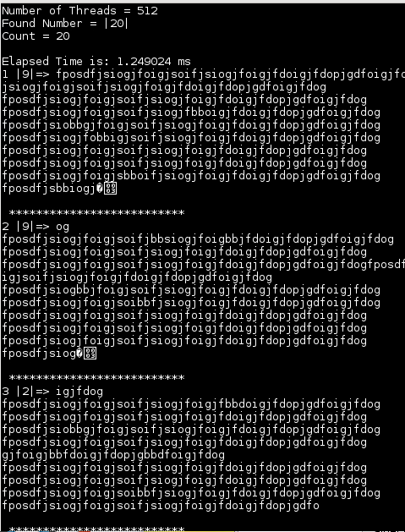
Task: Click the result header 2 |9|=> og
Action: tap(36, 227)
